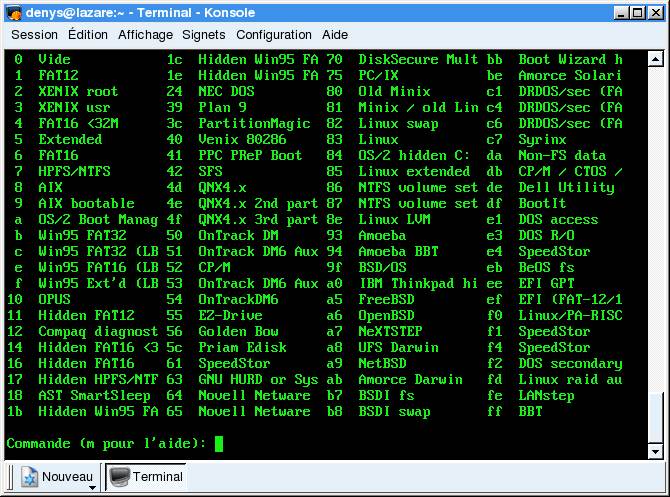Click the 'OpenBSD' entry
Screen dimensions: 670x497
(386, 316)
